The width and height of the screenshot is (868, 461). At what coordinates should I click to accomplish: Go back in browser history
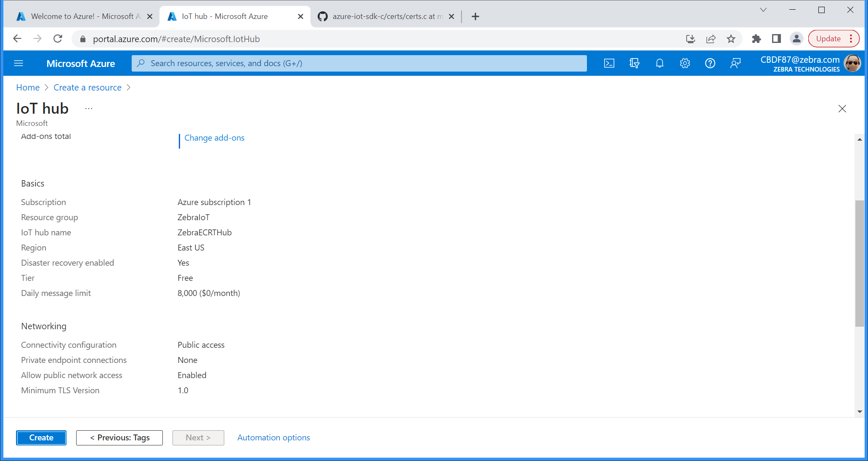[x=17, y=39]
